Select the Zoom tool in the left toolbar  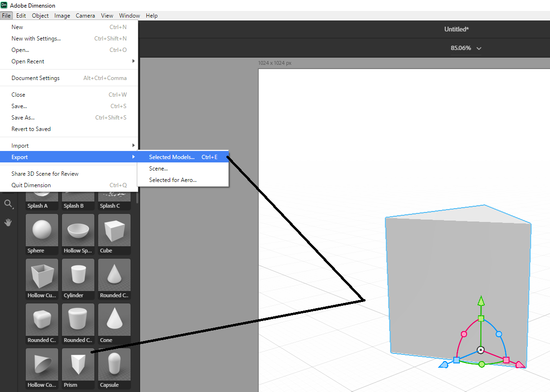click(x=9, y=204)
